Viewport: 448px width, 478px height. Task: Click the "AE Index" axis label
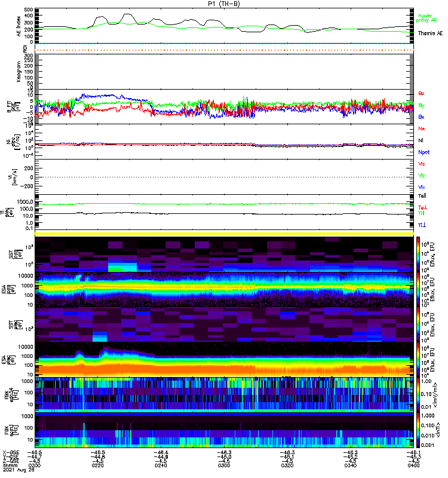point(19,26)
